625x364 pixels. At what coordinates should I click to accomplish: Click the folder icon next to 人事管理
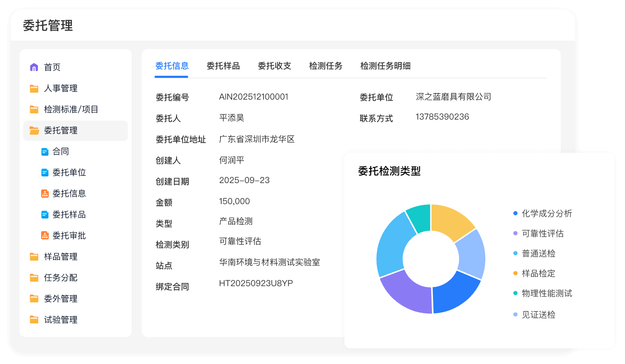34,88
